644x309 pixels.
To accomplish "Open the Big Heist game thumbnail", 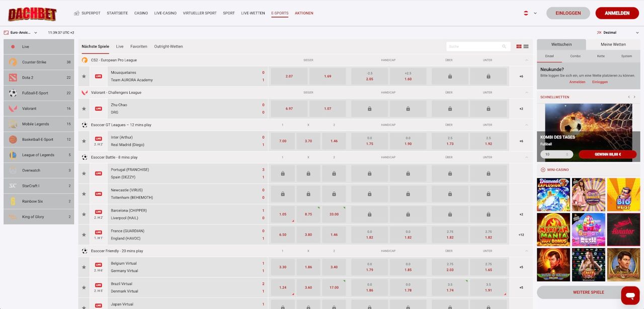I will [624, 194].
